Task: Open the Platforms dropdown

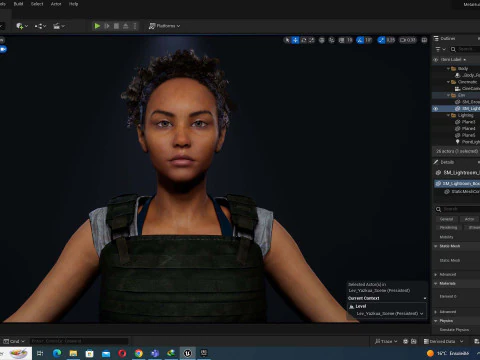Action: point(164,26)
